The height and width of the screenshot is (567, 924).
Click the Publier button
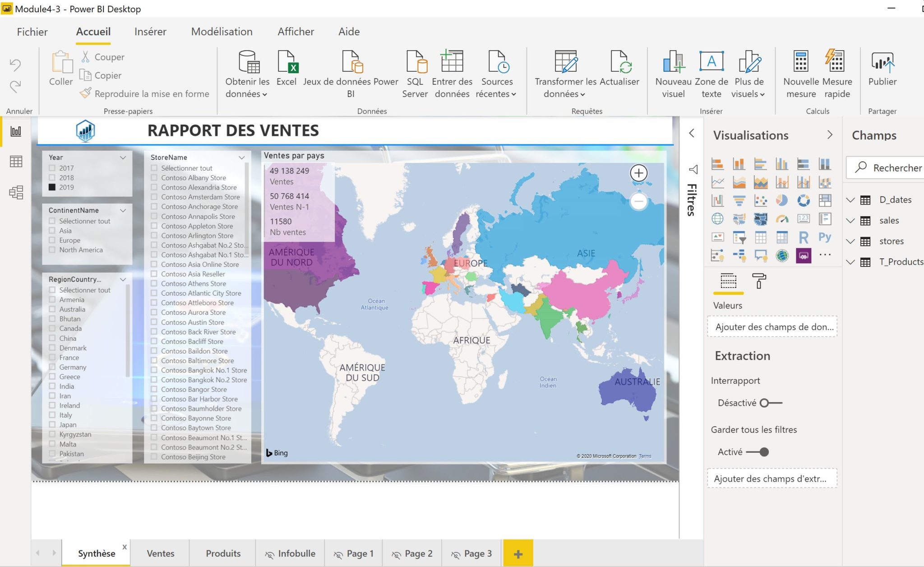point(883,74)
